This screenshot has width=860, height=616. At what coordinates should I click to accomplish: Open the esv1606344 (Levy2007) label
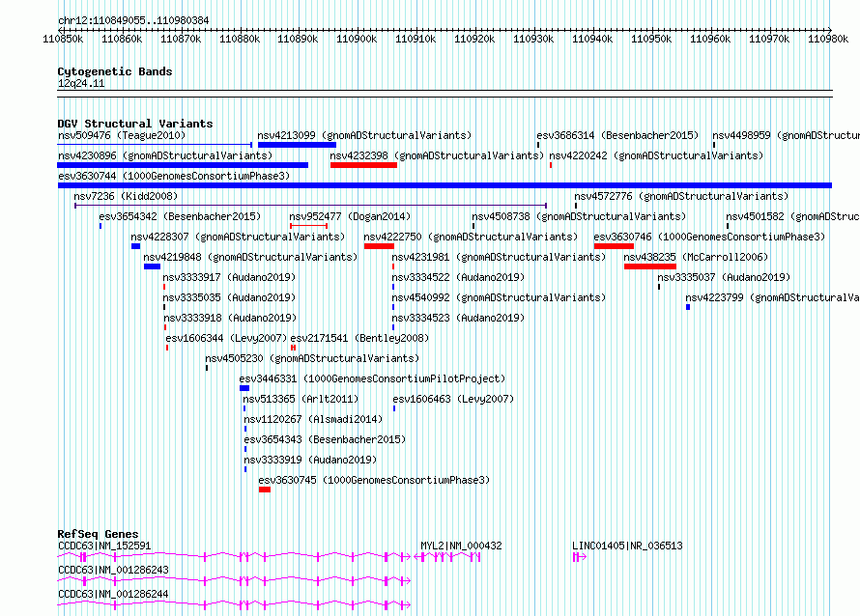click(x=226, y=338)
